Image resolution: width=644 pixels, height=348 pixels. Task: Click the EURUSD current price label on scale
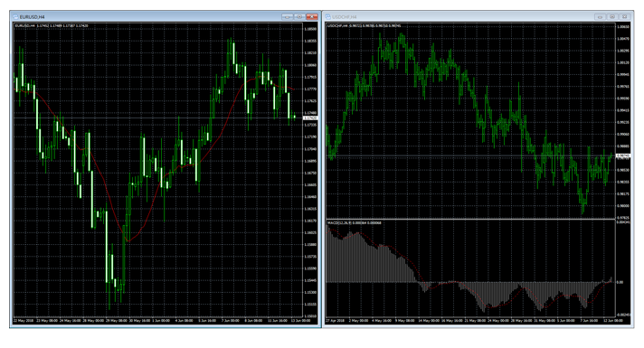pyautogui.click(x=310, y=118)
